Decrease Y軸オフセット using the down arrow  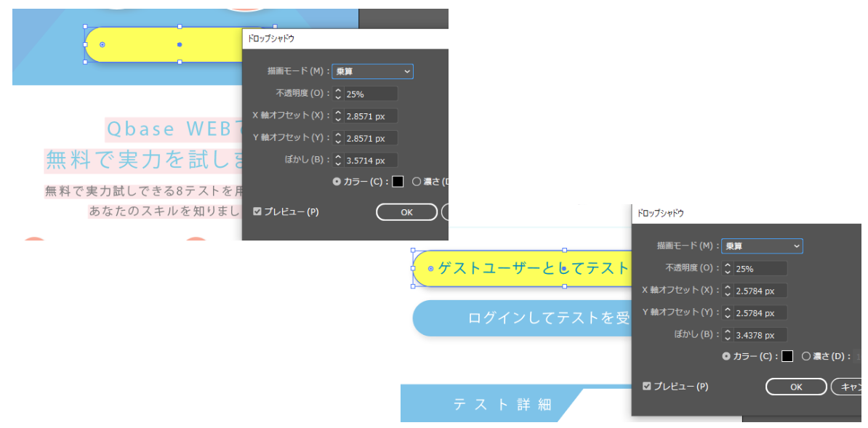click(x=337, y=140)
